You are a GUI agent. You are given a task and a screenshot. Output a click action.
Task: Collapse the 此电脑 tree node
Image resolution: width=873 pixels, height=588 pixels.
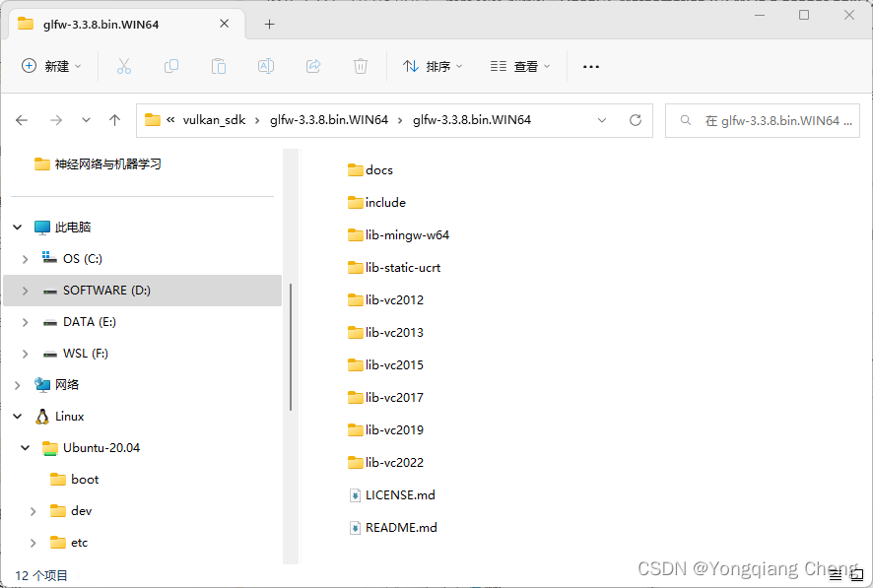pos(18,227)
